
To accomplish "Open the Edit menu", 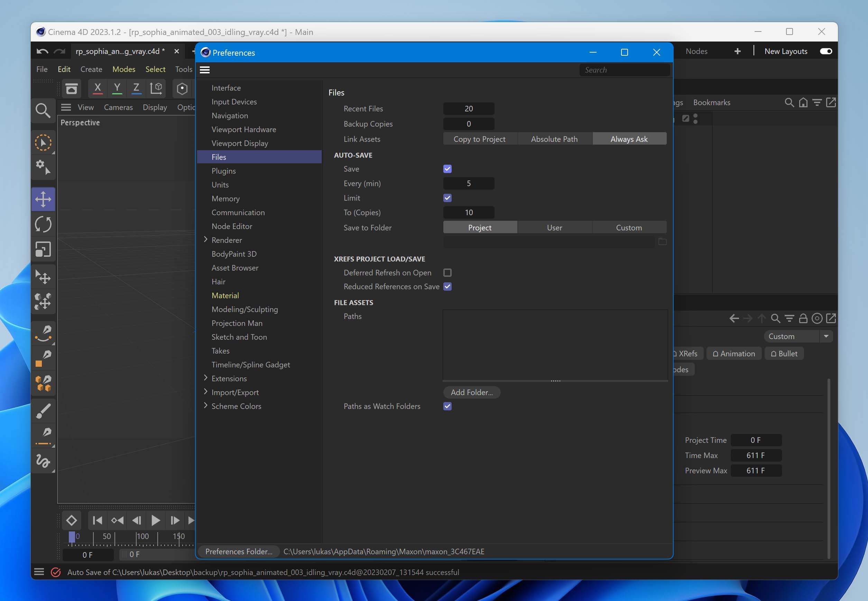I will coord(64,69).
